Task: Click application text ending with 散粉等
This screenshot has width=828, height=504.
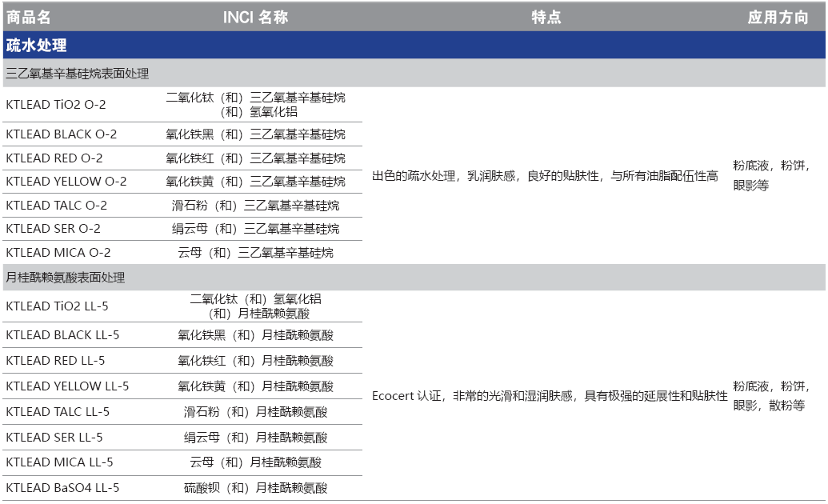Action: 771,396
